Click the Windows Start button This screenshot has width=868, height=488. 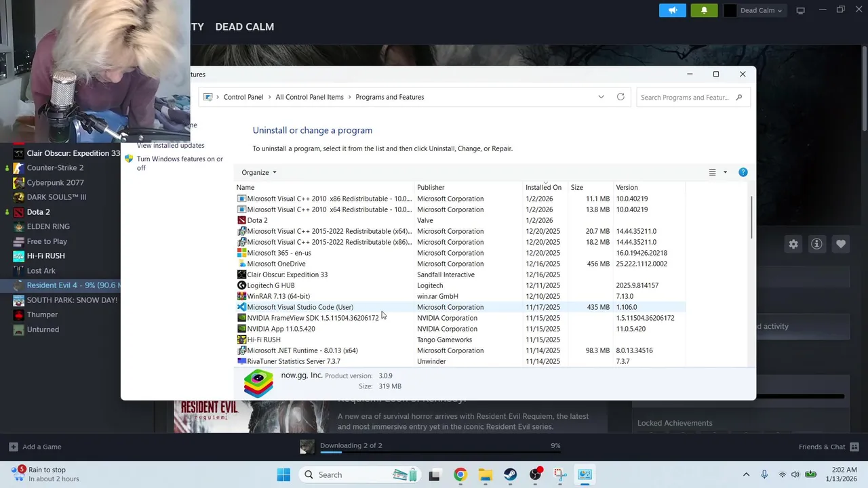point(283,474)
